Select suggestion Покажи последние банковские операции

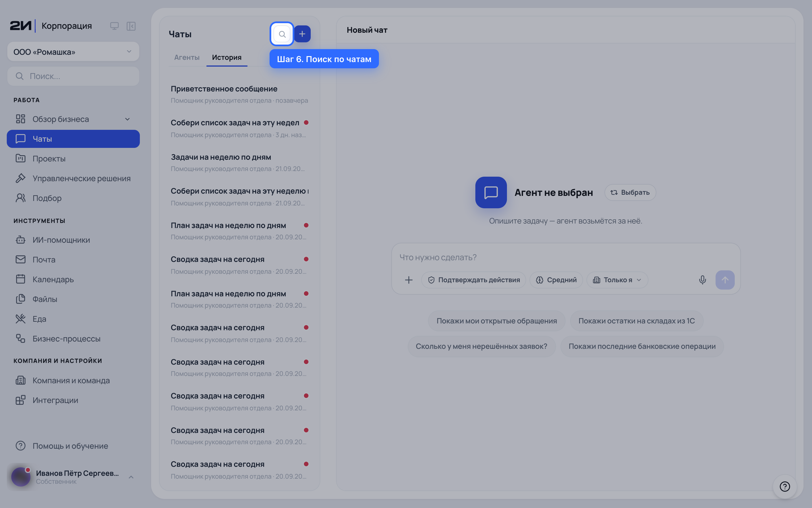tap(642, 346)
